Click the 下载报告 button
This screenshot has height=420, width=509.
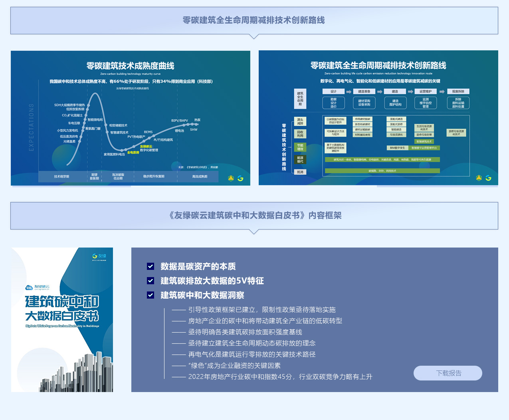pyautogui.click(x=448, y=373)
